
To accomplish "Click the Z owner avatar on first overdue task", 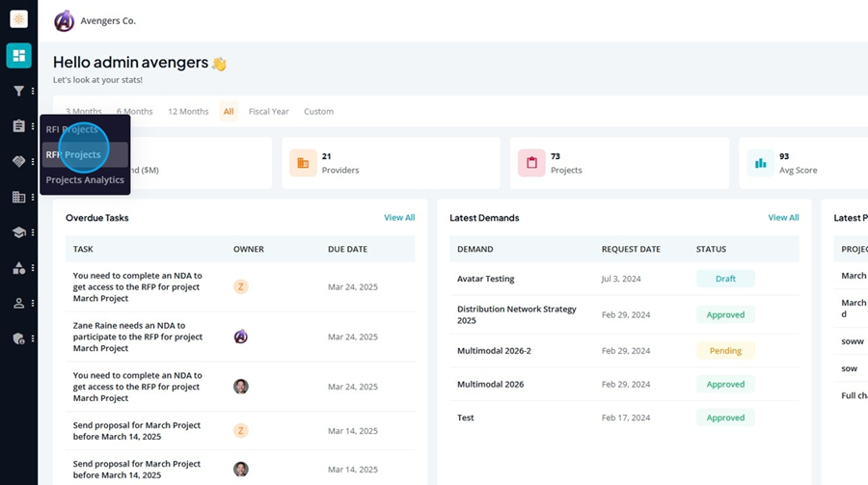I will pos(241,286).
